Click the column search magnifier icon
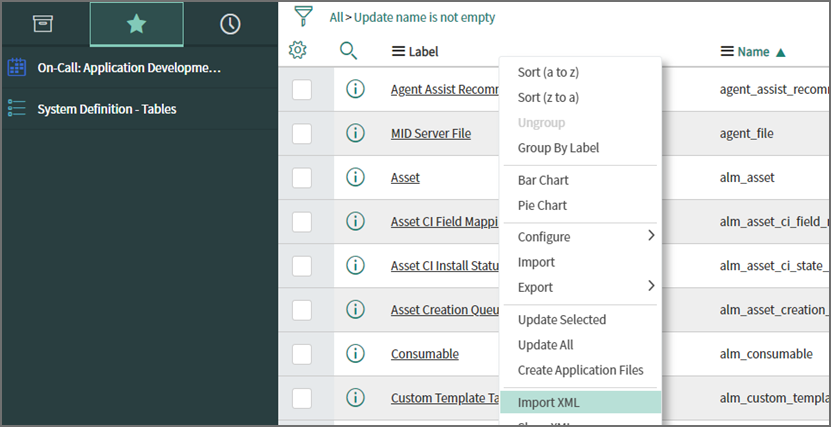831x427 pixels. point(348,51)
